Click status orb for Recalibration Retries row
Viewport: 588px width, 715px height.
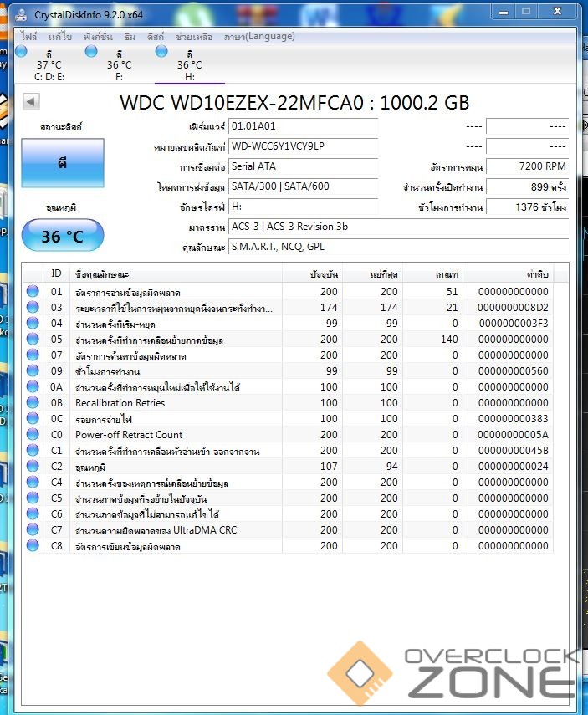[x=33, y=402]
